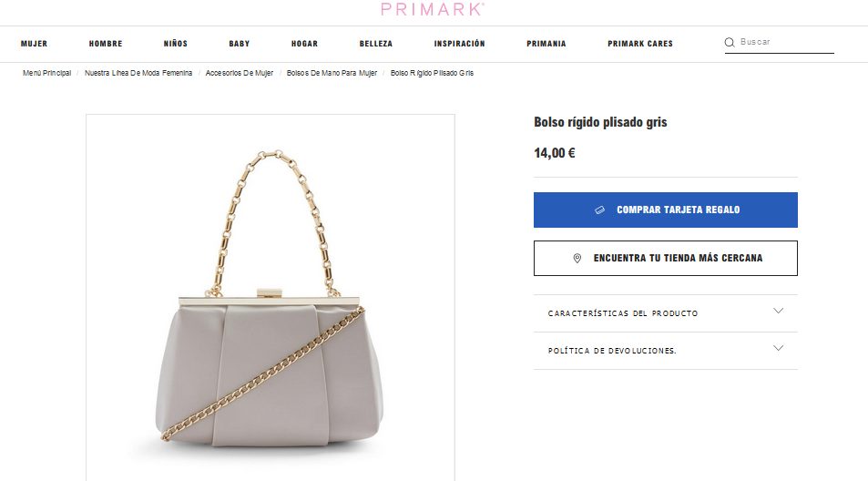Screen dimensions: 868x481
Task: Go to Primark Cares section
Action: click(x=640, y=44)
